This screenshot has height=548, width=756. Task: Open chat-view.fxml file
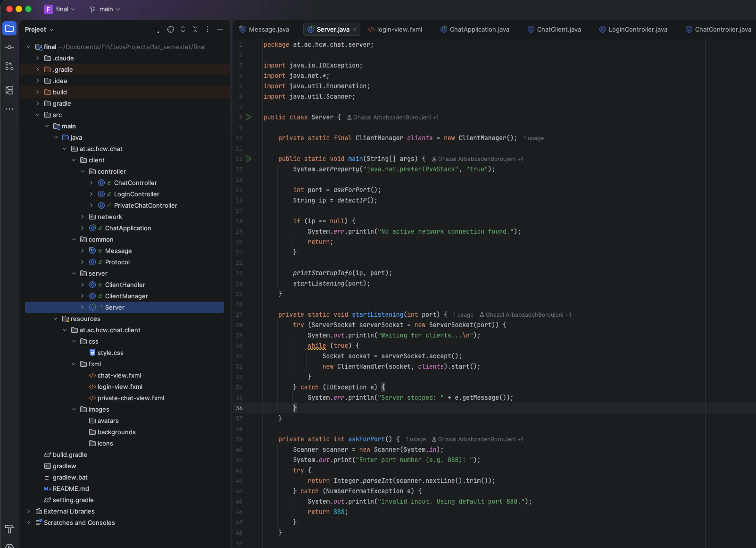(x=119, y=375)
